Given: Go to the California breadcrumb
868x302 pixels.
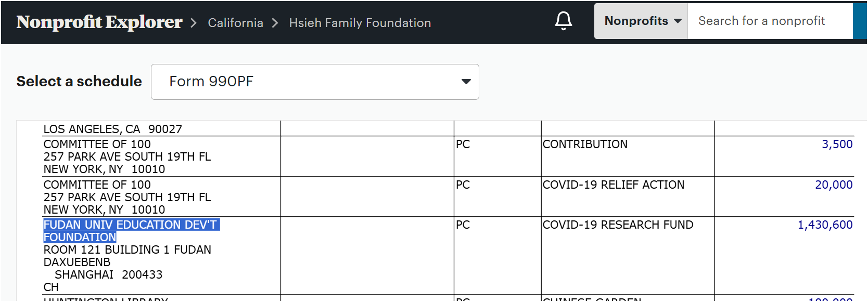Looking at the screenshot, I should click(235, 23).
